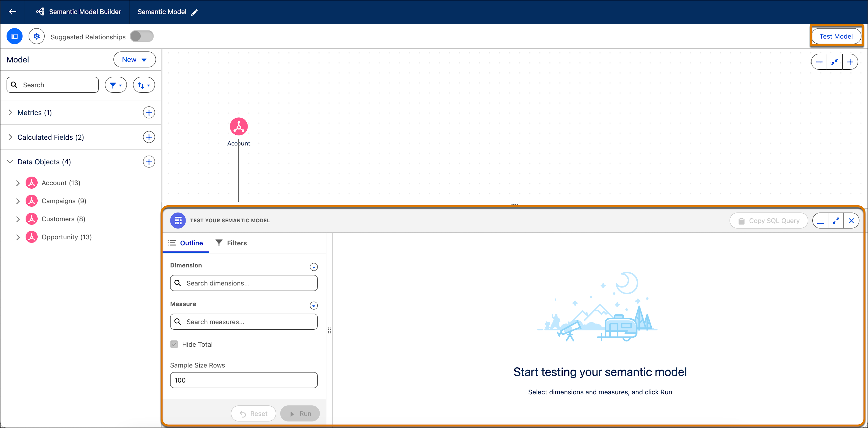Screen dimensions: 868x428
Task: Add a data object with plus icon
Action: [149, 162]
